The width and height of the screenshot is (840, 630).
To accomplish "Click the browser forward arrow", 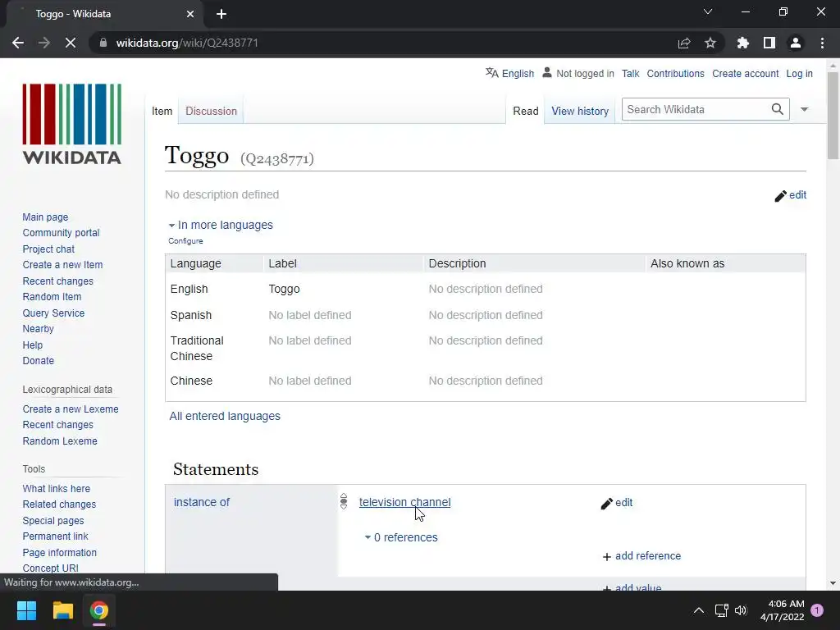I will [x=44, y=43].
